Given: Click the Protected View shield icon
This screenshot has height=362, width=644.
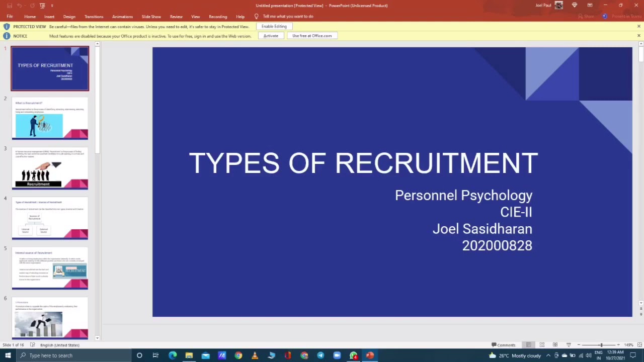Looking at the screenshot, I should click(x=7, y=26).
